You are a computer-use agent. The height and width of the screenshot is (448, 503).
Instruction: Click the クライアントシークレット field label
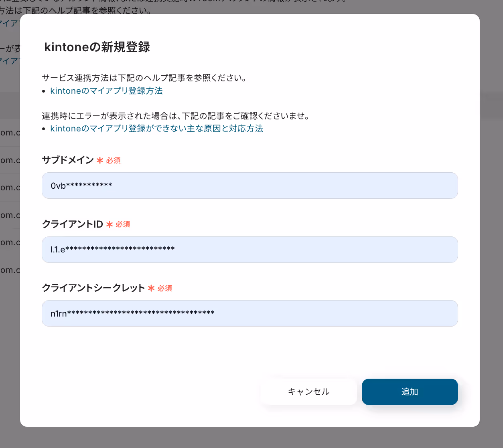(93, 288)
